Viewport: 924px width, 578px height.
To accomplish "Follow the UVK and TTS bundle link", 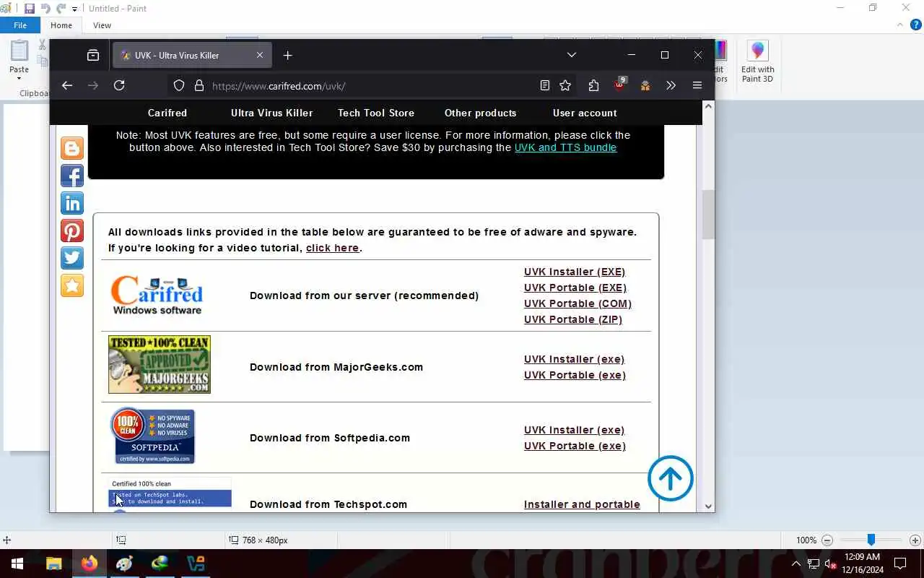I will click(565, 147).
